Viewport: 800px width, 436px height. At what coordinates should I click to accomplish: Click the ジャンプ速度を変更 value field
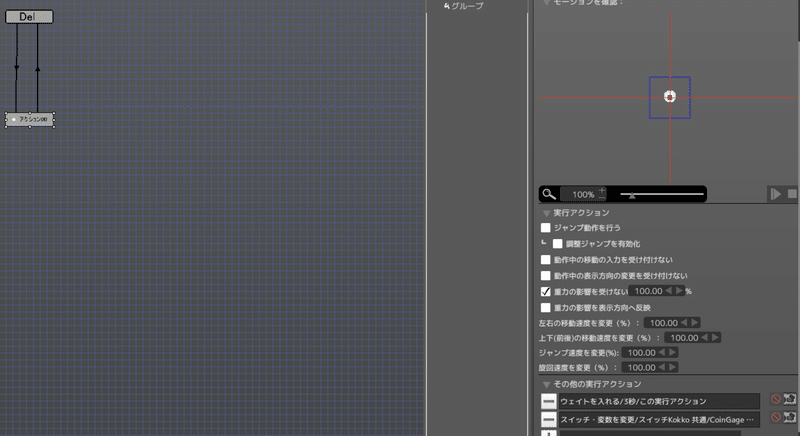pyautogui.click(x=640, y=352)
